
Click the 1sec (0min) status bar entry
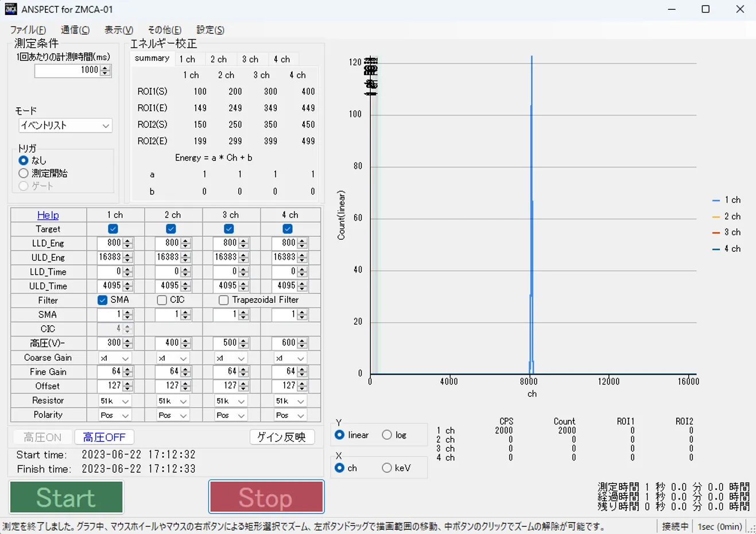tap(720, 527)
